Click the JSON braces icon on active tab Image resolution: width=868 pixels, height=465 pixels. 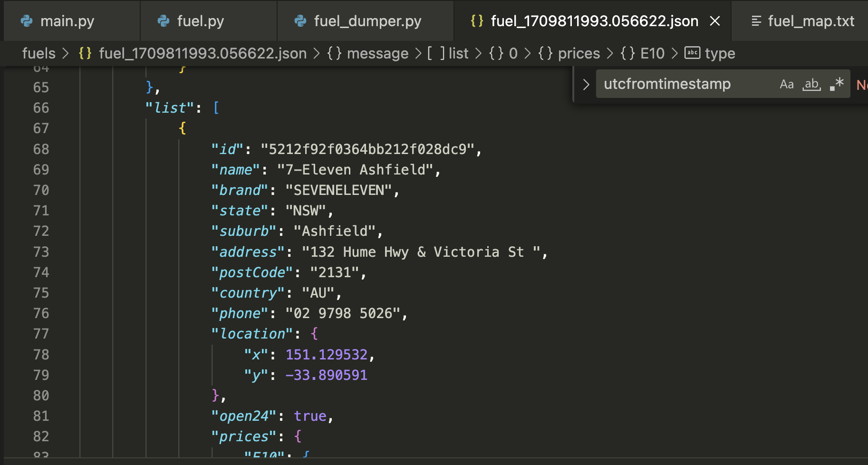coord(477,21)
